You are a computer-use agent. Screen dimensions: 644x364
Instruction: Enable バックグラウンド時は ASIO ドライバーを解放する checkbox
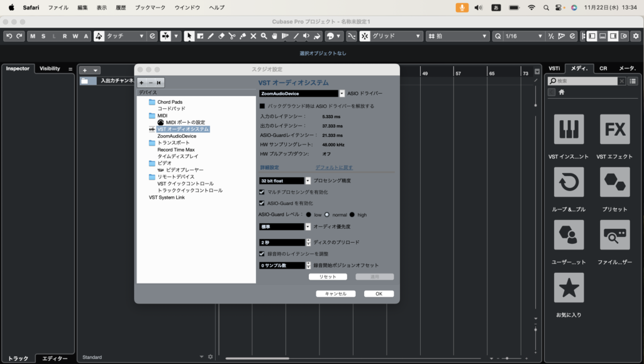tap(262, 106)
